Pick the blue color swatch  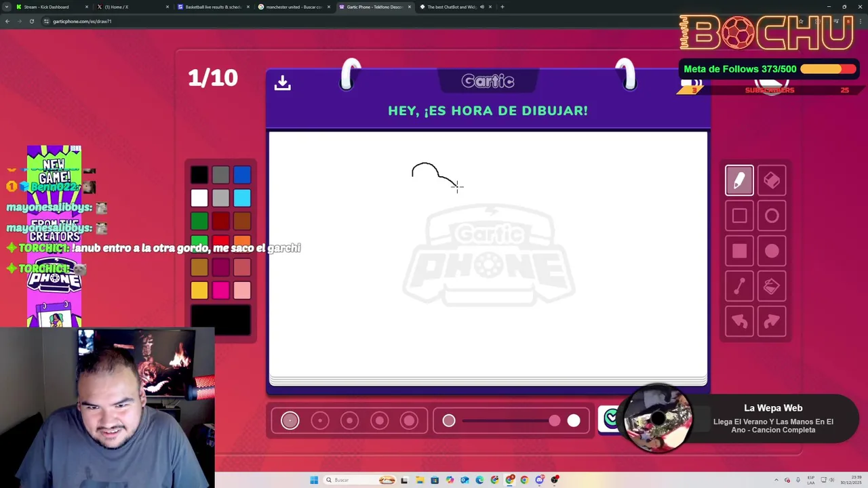(242, 175)
